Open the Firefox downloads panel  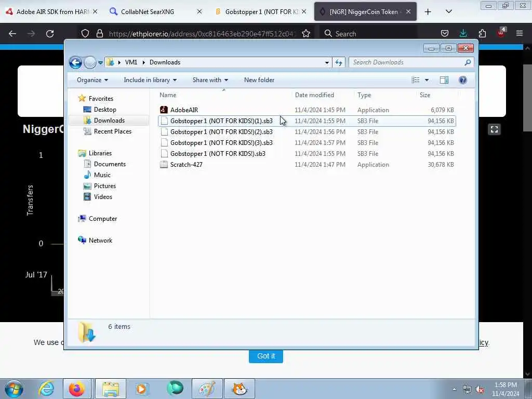coord(463,34)
